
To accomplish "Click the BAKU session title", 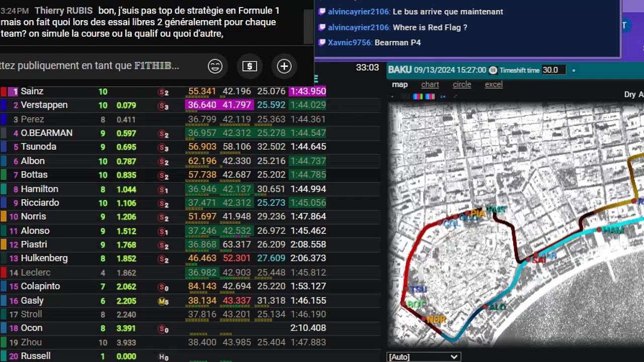I will tap(400, 70).
